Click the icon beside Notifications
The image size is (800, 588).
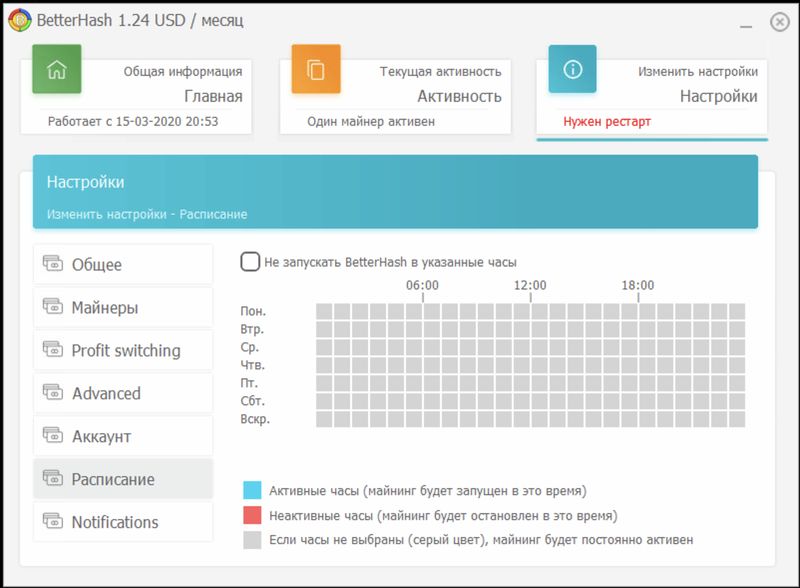click(53, 522)
